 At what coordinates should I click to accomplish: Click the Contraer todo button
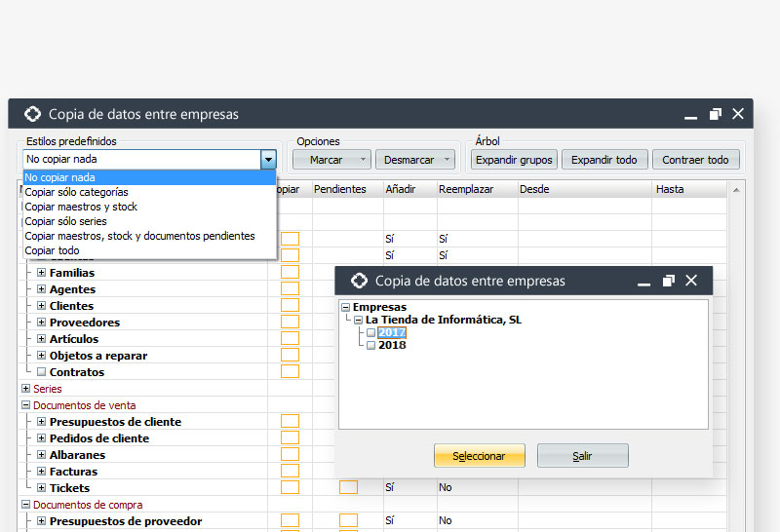pos(694,159)
